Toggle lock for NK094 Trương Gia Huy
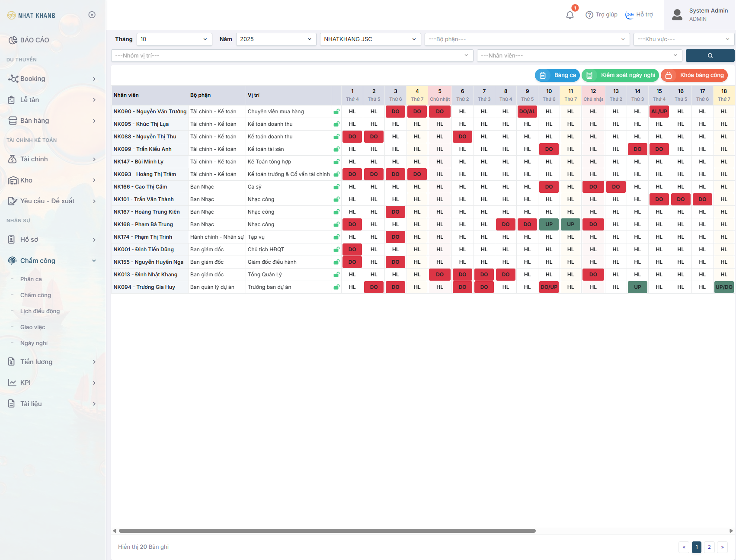This screenshot has width=736, height=560. pos(336,287)
